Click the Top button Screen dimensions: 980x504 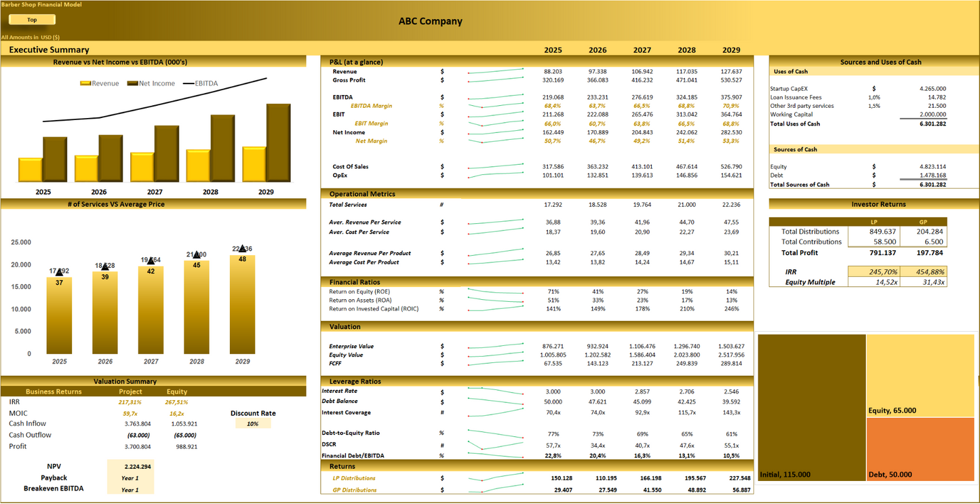coord(32,20)
